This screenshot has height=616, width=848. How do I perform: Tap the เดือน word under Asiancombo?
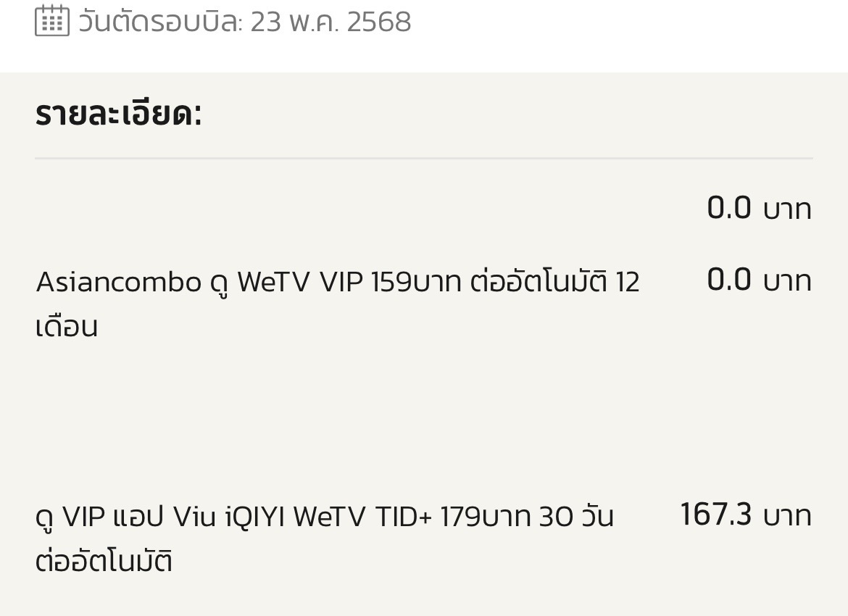66,327
